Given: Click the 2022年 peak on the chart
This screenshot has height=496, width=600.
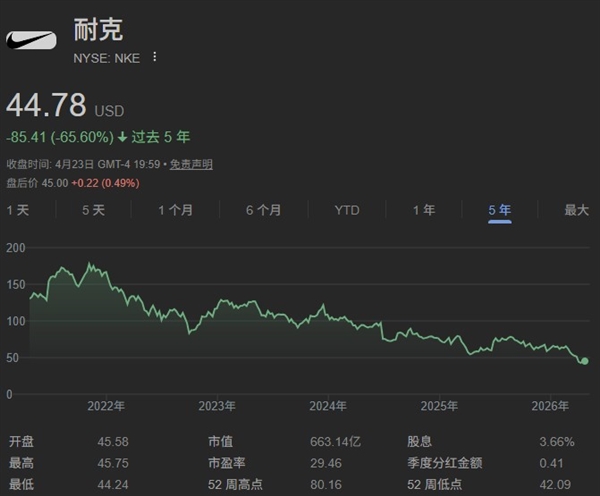Looking at the screenshot, I should tap(91, 264).
